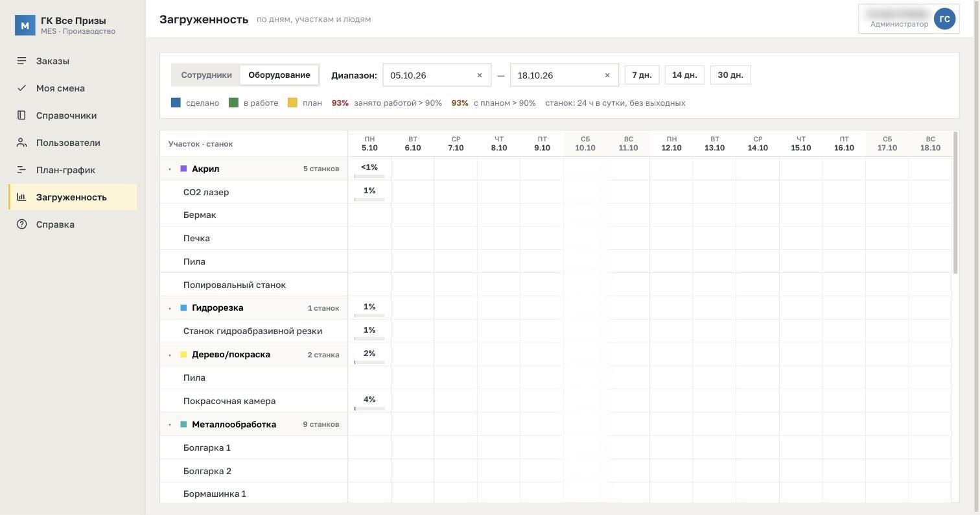Click the Заказы list icon in sidebar
The image size is (980, 515).
point(21,61)
